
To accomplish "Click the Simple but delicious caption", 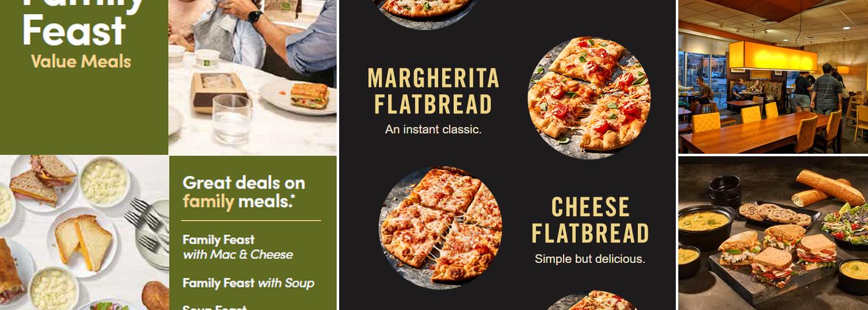I will click(x=590, y=259).
